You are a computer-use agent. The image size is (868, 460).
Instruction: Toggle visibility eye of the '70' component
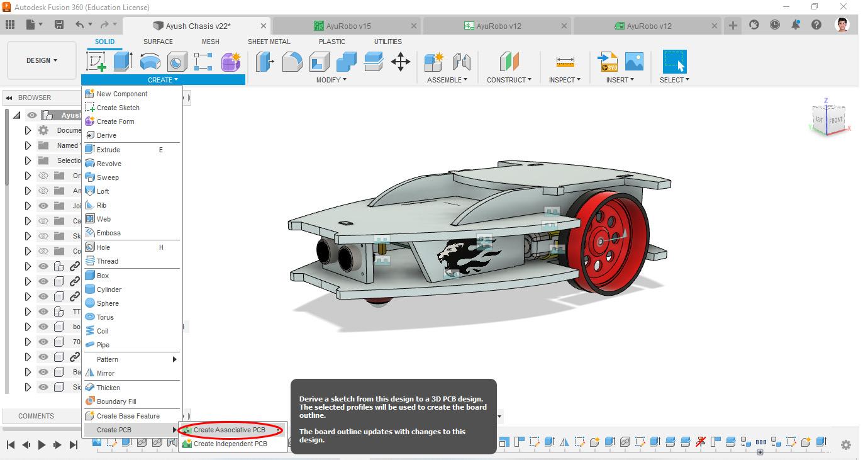43,342
